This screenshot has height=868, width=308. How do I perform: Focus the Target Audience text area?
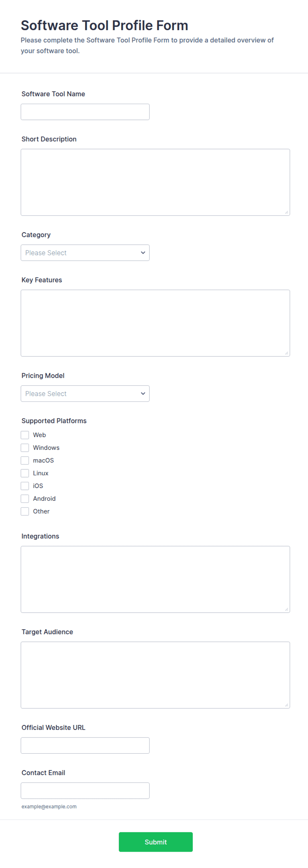coord(155,675)
